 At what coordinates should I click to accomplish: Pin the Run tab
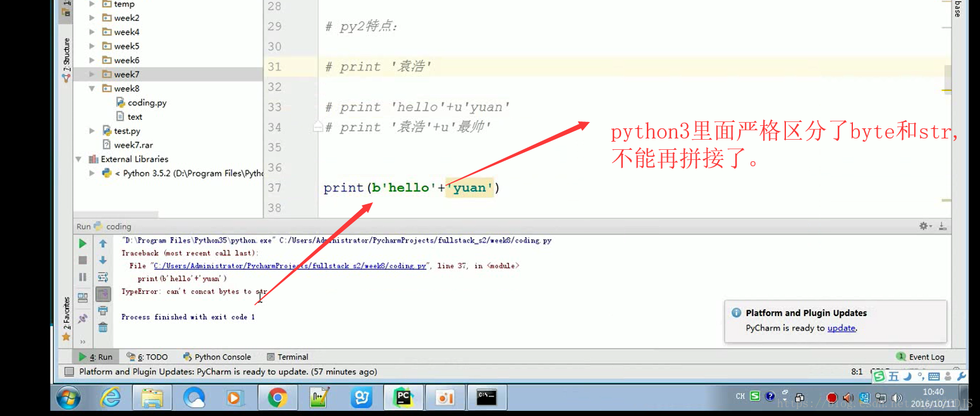coord(83,319)
